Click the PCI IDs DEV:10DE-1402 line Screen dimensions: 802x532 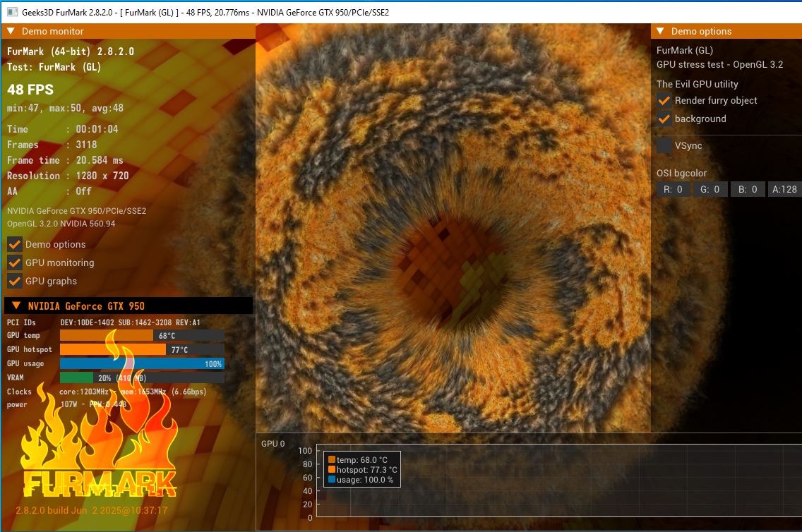pos(103,322)
